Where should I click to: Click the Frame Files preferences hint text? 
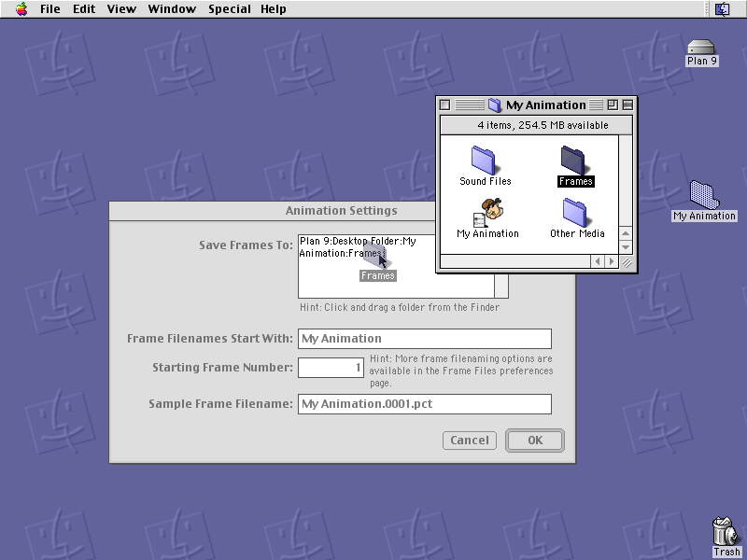pyautogui.click(x=461, y=371)
